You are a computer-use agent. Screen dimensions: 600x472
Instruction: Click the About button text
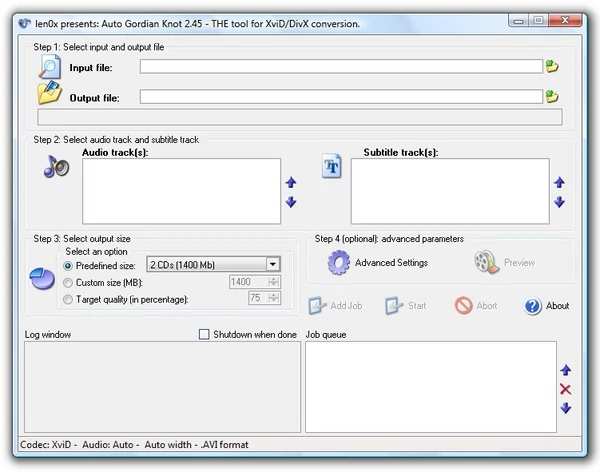(557, 305)
